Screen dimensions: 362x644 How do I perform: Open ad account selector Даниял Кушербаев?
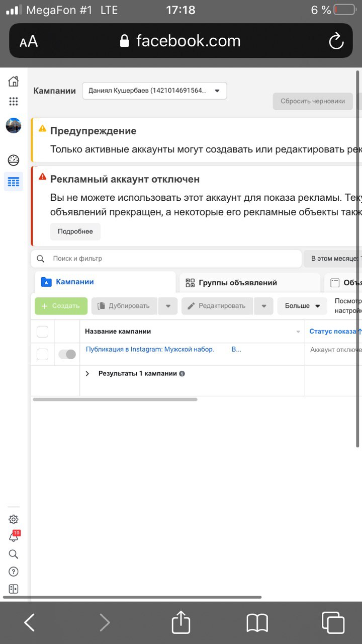(154, 91)
